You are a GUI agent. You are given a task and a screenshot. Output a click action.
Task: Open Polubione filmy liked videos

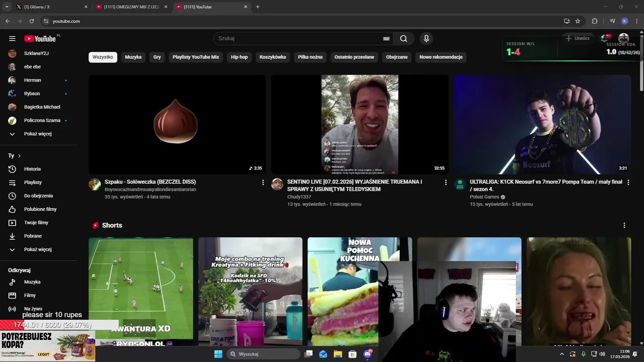coord(40,209)
